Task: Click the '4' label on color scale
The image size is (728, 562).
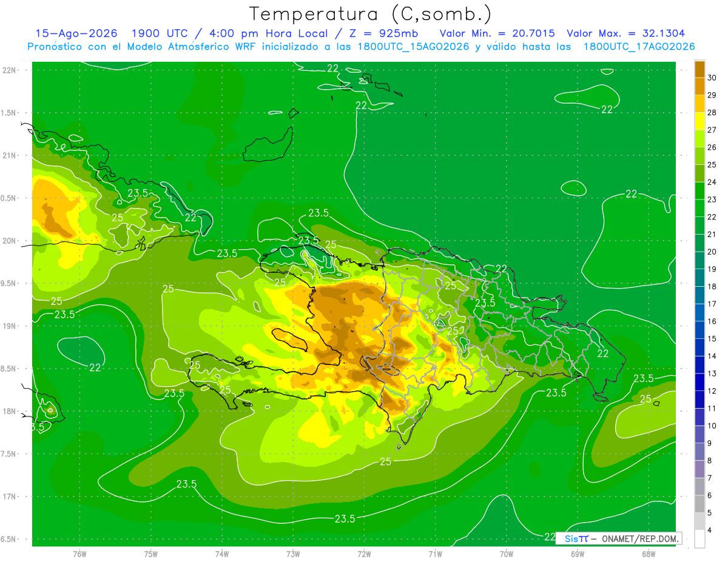Action: coord(710,530)
